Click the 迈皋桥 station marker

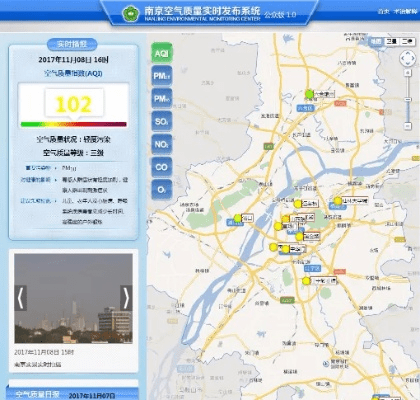tap(298, 204)
